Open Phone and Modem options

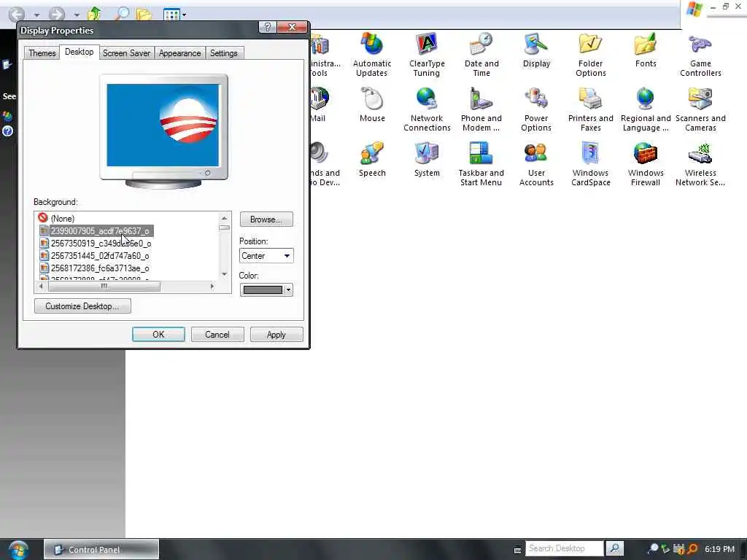pyautogui.click(x=481, y=109)
